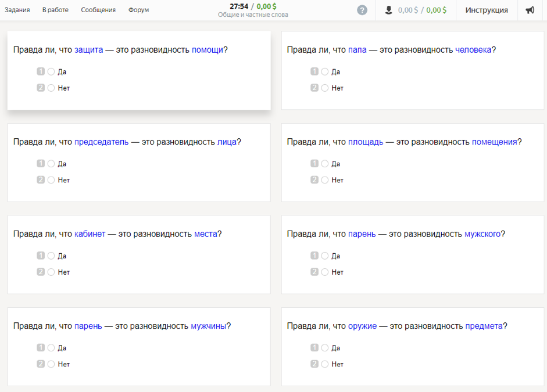Screen dimensions: 547x392
Task: Click the 27:54 task timer
Action: pos(239,6)
